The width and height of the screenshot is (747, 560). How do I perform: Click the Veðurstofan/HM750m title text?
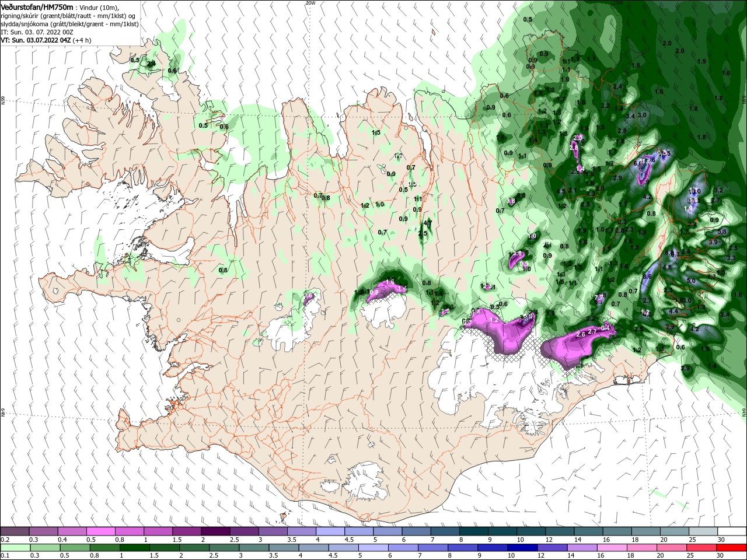click(37, 6)
